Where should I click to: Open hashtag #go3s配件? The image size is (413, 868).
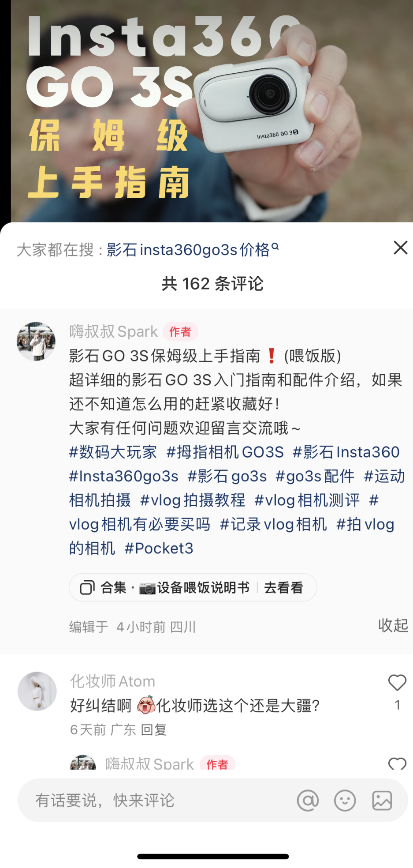315,476
